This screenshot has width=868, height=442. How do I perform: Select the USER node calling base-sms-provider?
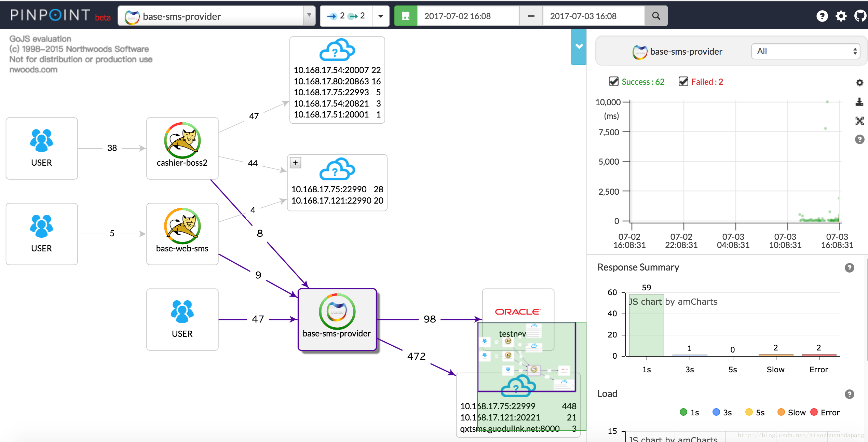pyautogui.click(x=182, y=319)
